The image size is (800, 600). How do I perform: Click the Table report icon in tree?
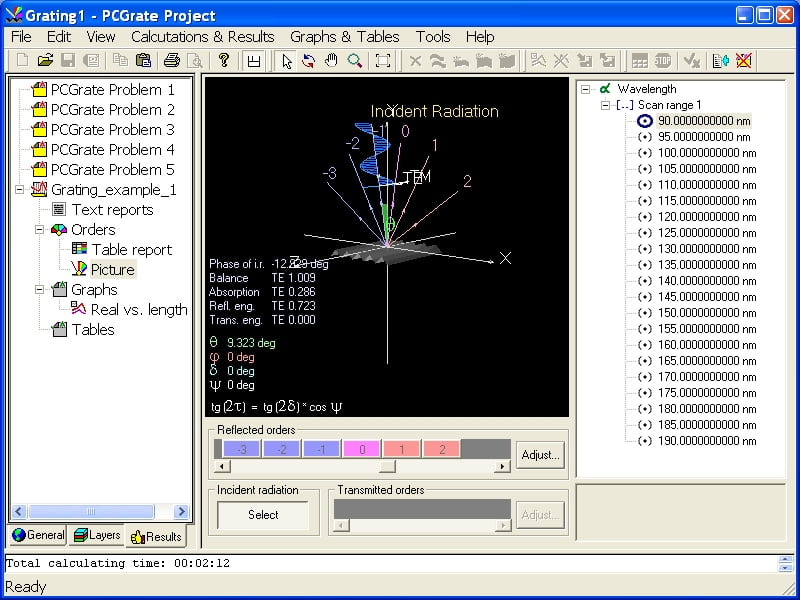(x=79, y=249)
